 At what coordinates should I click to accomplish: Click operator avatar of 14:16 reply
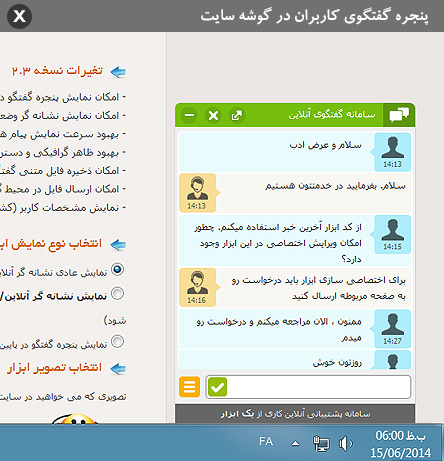tap(197, 287)
